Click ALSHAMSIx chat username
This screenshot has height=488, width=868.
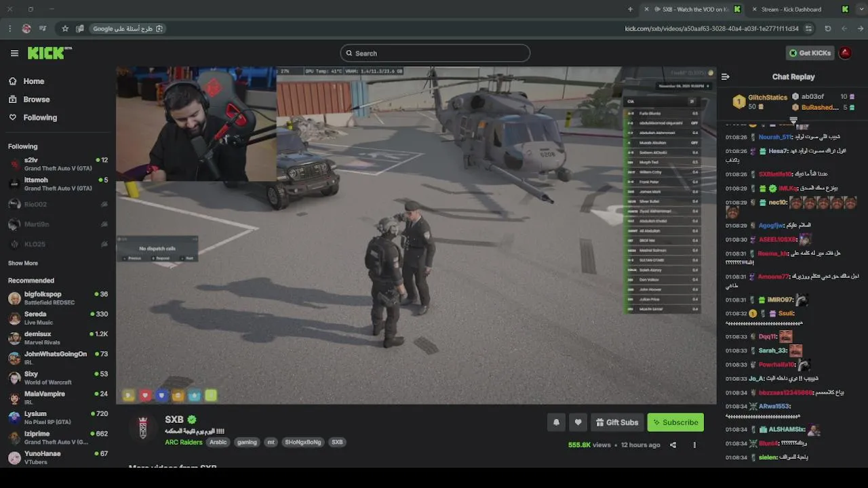787,430
